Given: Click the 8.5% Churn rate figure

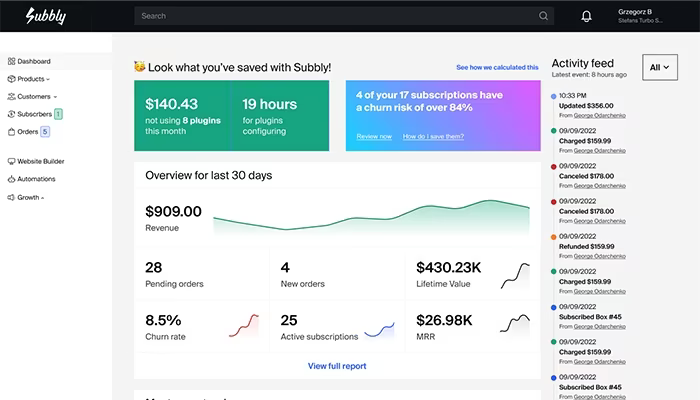Looking at the screenshot, I should 163,321.
